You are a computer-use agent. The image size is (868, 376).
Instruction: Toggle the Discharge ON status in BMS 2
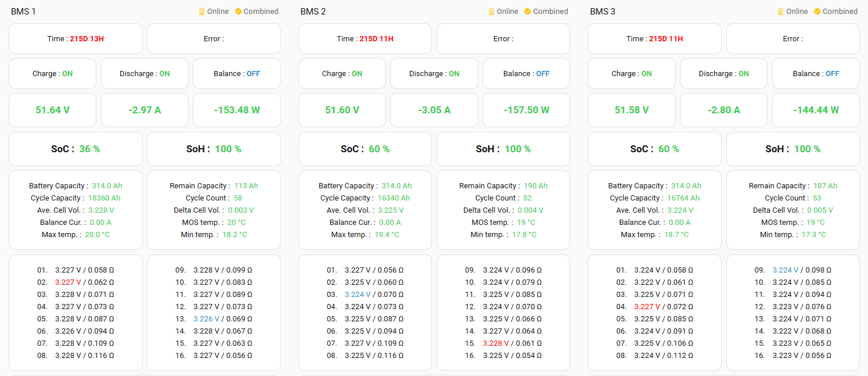453,74
